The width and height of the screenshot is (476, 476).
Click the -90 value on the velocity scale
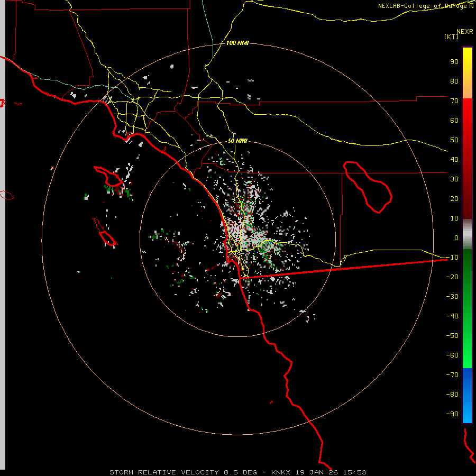452,414
